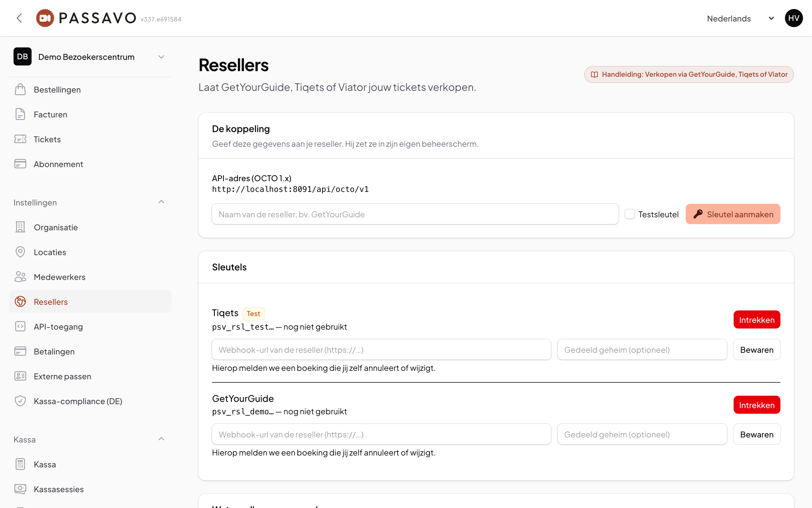This screenshot has width=812, height=508.
Task: Open the Handleiding reseller guide link
Action: pos(689,75)
